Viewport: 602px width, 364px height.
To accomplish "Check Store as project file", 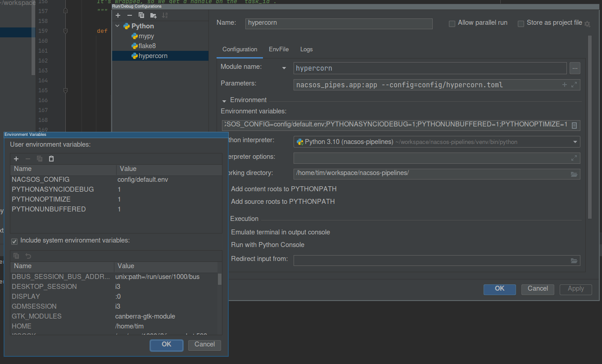I will click(x=521, y=24).
